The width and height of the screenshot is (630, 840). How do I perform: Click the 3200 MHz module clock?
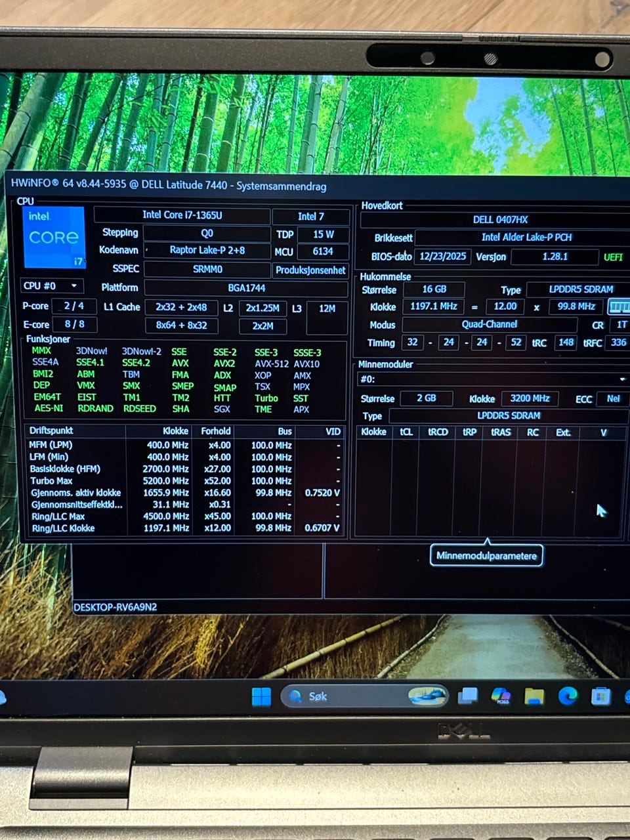click(x=530, y=398)
